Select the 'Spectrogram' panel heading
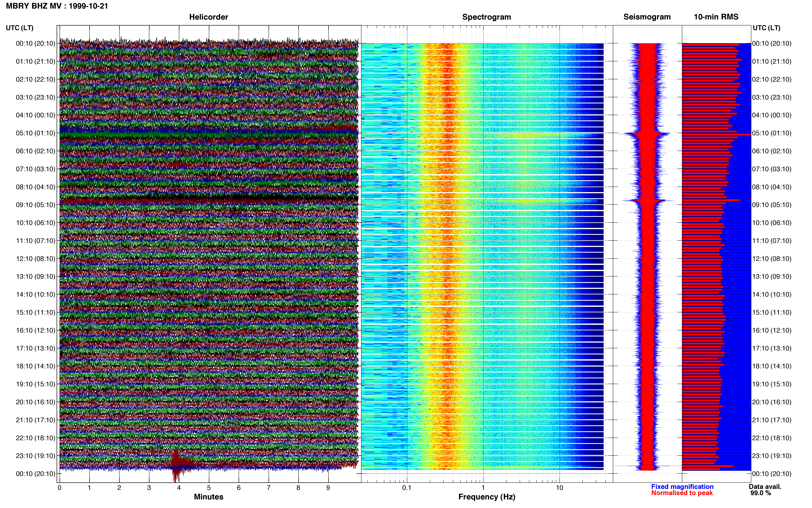The width and height of the screenshot is (812, 508). [x=487, y=17]
